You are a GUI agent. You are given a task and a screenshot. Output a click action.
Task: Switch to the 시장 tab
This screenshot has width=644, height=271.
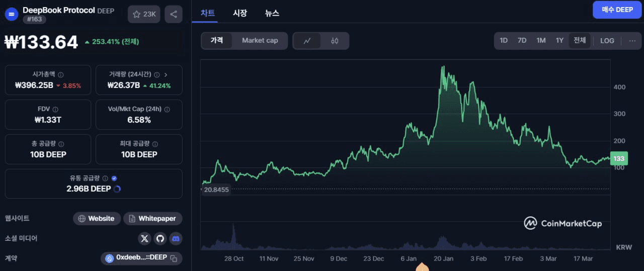[240, 14]
